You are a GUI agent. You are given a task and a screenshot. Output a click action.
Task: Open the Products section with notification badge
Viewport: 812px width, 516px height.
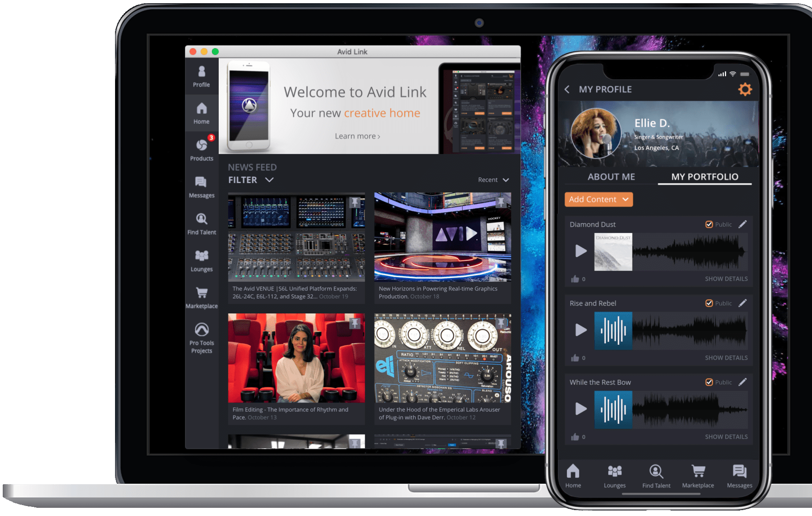201,149
